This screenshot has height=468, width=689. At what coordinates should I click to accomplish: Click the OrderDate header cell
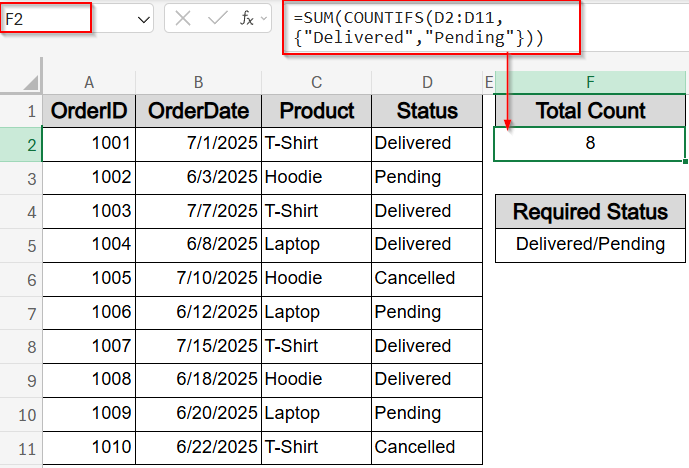pyautogui.click(x=198, y=111)
